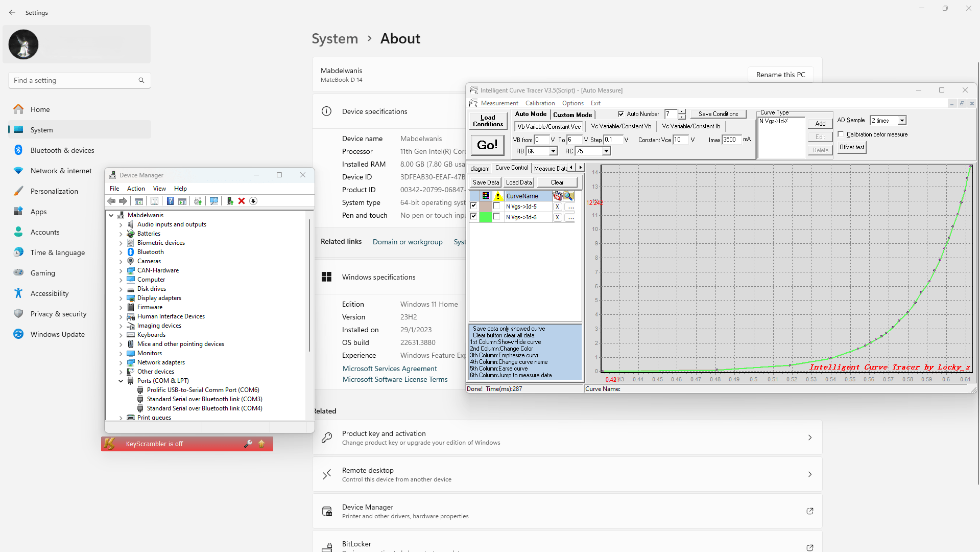Screen dimensions: 980x552
Task: Click the Offset test button
Action: [852, 147]
